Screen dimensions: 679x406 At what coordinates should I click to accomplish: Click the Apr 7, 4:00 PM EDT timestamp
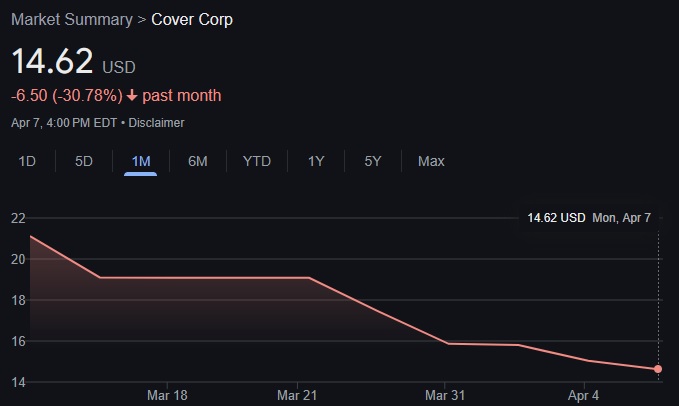(64, 123)
